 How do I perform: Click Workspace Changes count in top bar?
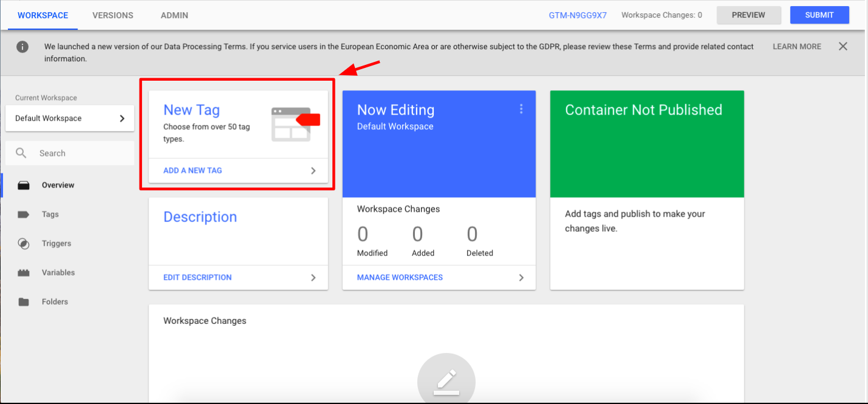(x=662, y=15)
